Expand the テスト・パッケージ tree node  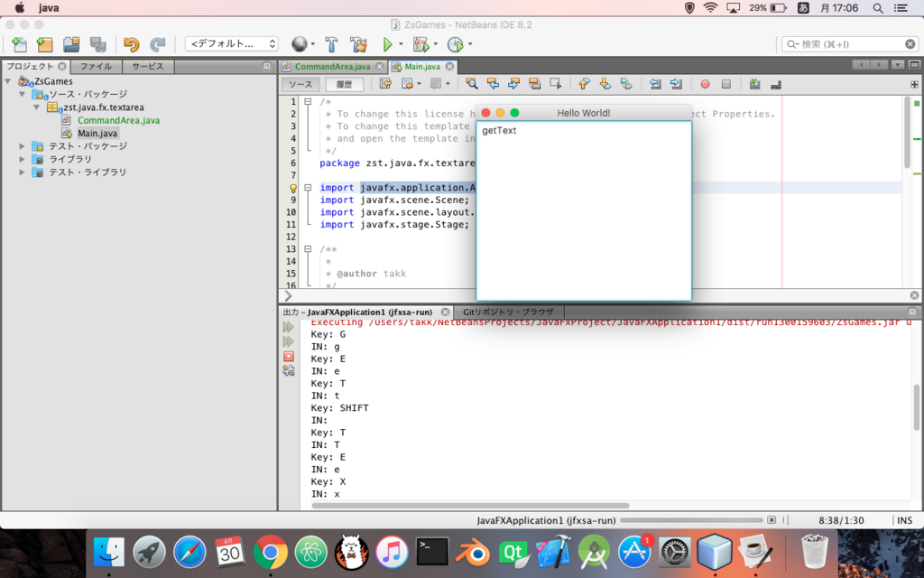pos(23,146)
